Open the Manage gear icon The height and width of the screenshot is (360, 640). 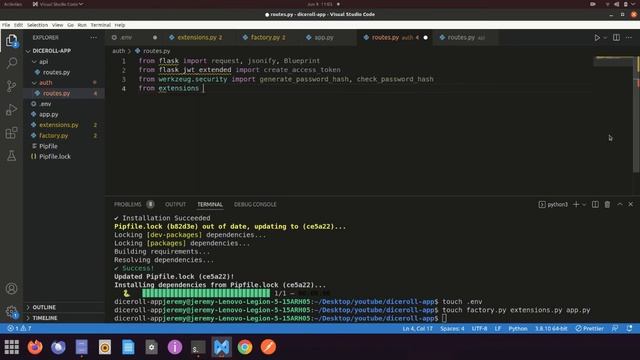[x=11, y=312]
